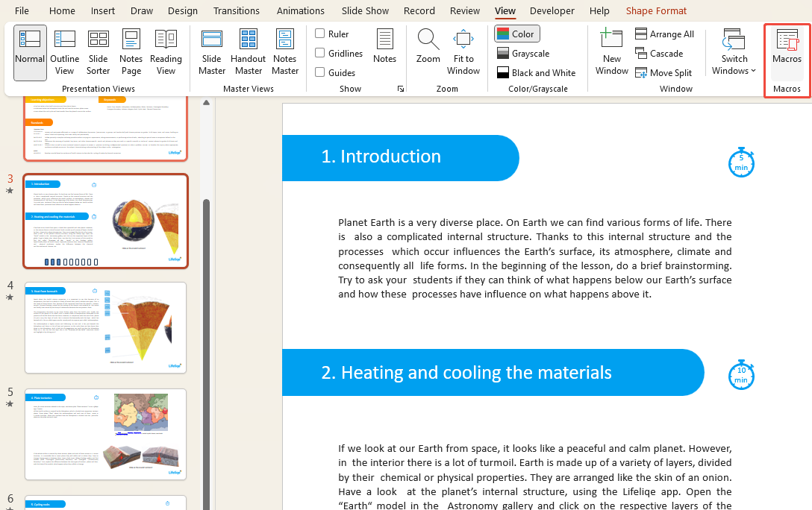Open a New Window of the presentation
The height and width of the screenshot is (510, 812).
(x=611, y=51)
